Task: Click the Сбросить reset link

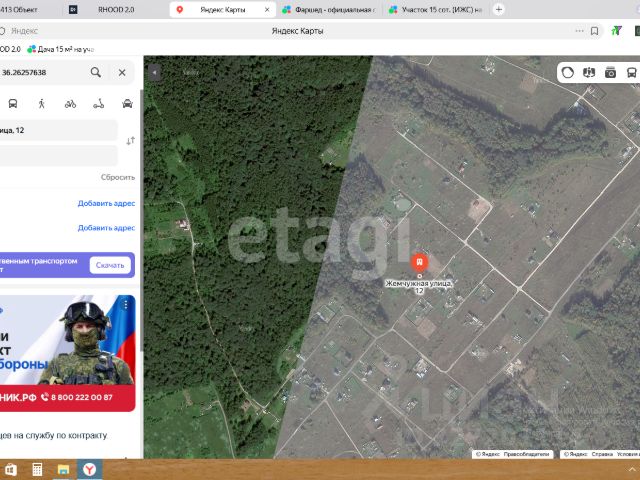Action: click(118, 177)
